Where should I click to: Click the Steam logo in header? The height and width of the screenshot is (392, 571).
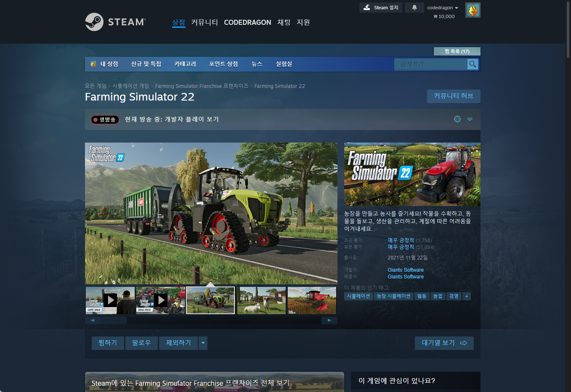click(x=115, y=22)
